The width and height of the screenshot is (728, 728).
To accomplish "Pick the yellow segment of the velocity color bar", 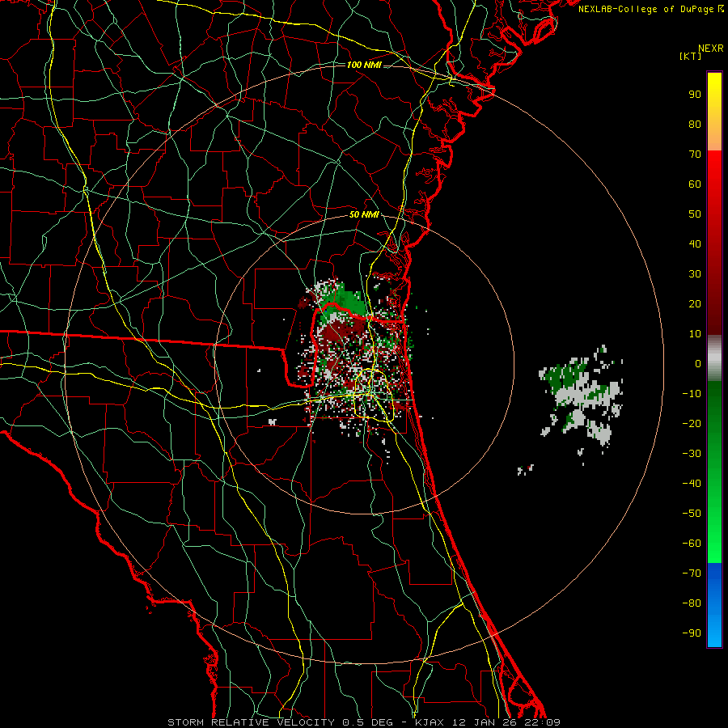I will pos(714,112).
